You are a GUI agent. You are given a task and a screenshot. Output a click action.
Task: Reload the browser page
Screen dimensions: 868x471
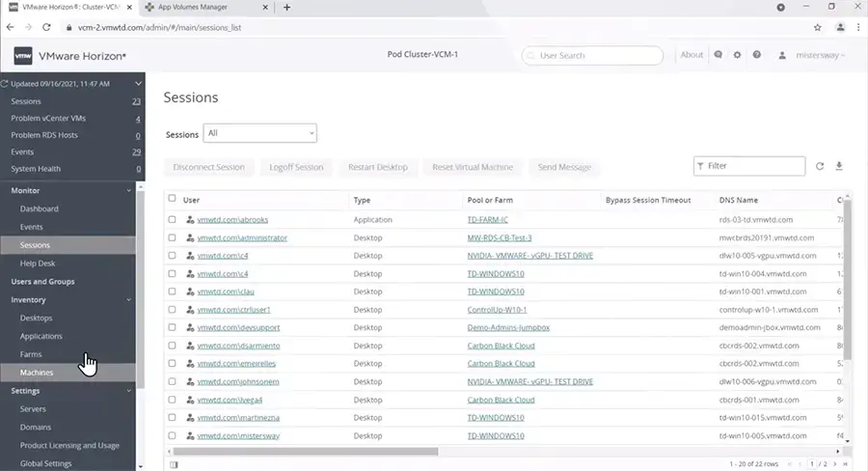pyautogui.click(x=46, y=27)
